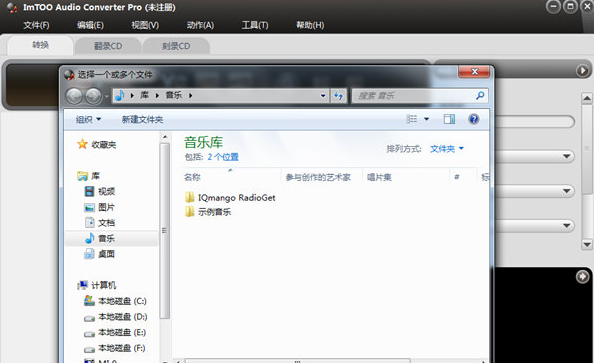Click the 库 breadcrumb in address bar

coord(144,95)
